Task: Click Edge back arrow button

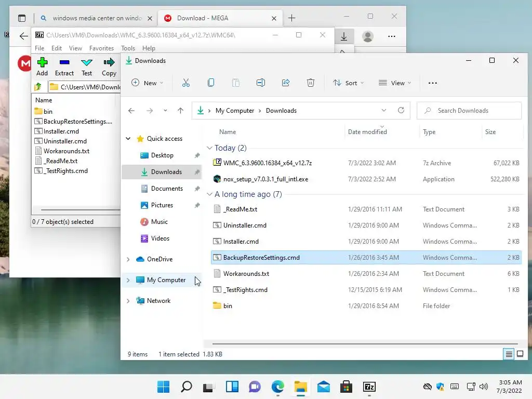Action: tap(23, 36)
